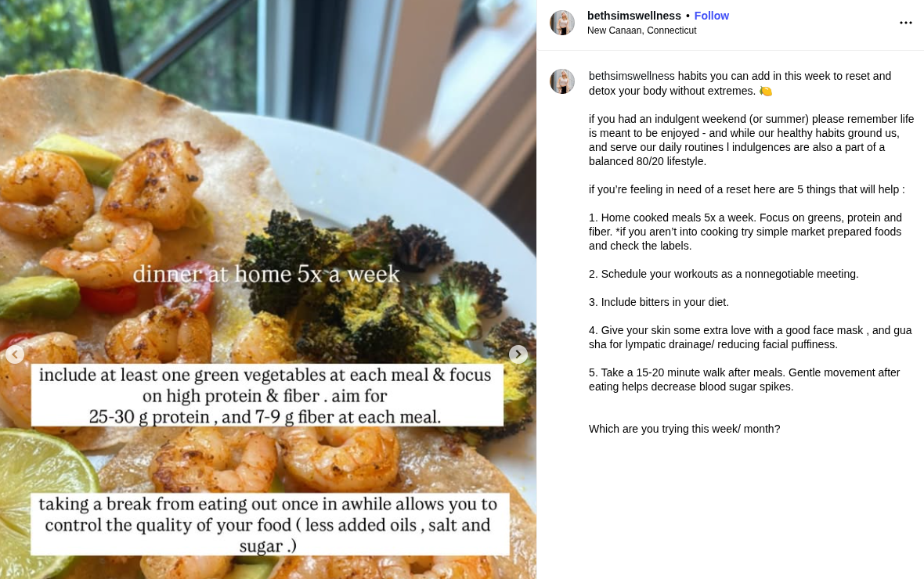Click the white box about eating out
The height and width of the screenshot is (579, 924).
[270, 524]
